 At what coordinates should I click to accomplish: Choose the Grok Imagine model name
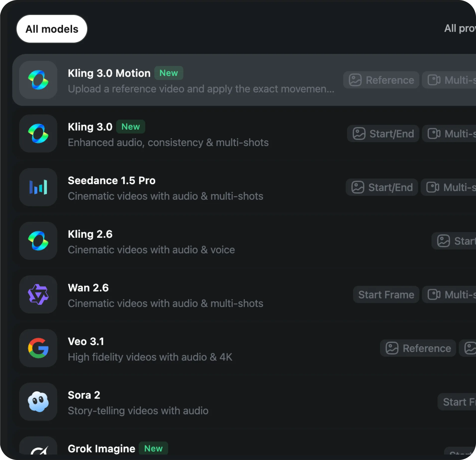[101, 449]
